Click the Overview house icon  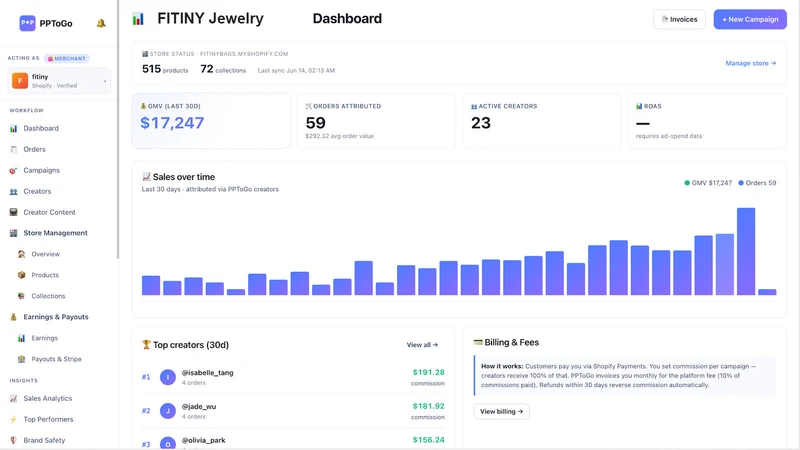[21, 254]
